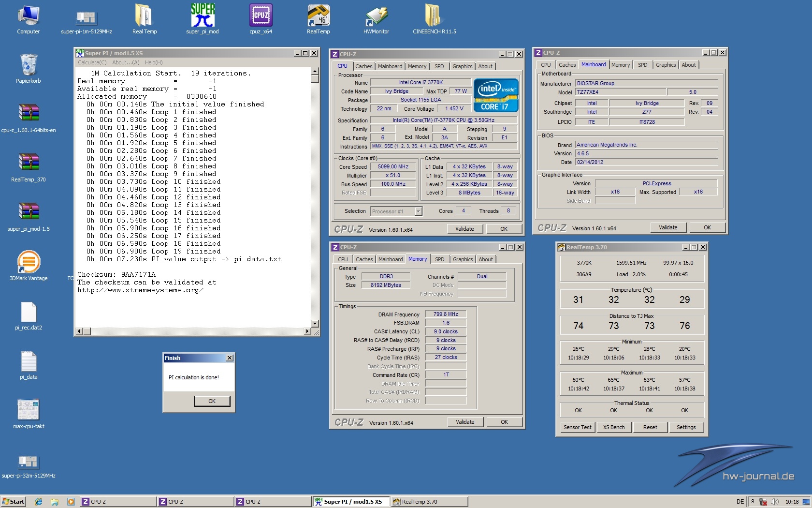This screenshot has width=812, height=508.
Task: Switch to RealTemp 3.70 taskbar button
Action: 429,502
